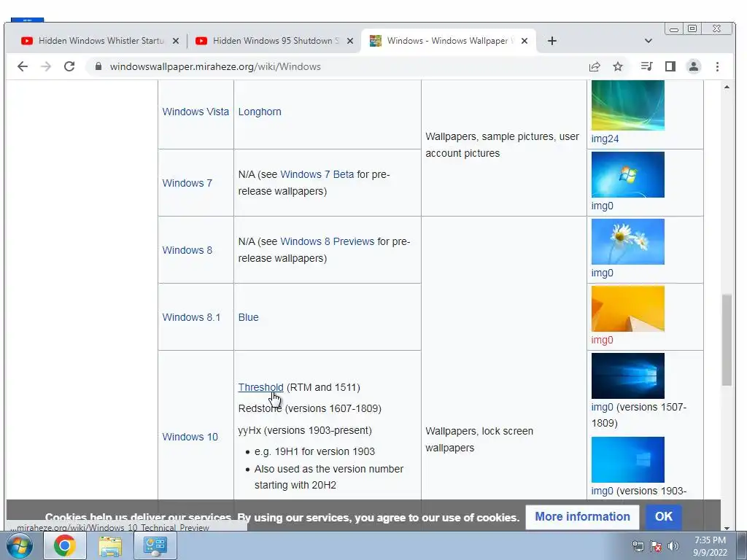
Task: Open the Control Panel taskbar icon
Action: coord(155,545)
